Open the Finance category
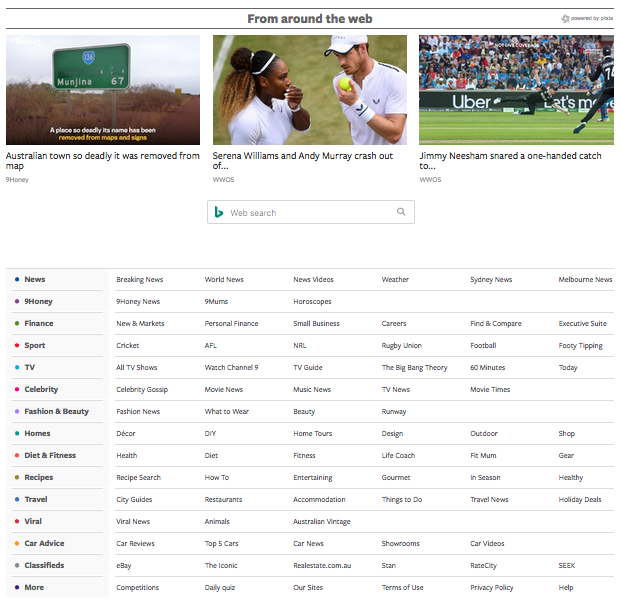The image size is (622, 612). tap(39, 323)
